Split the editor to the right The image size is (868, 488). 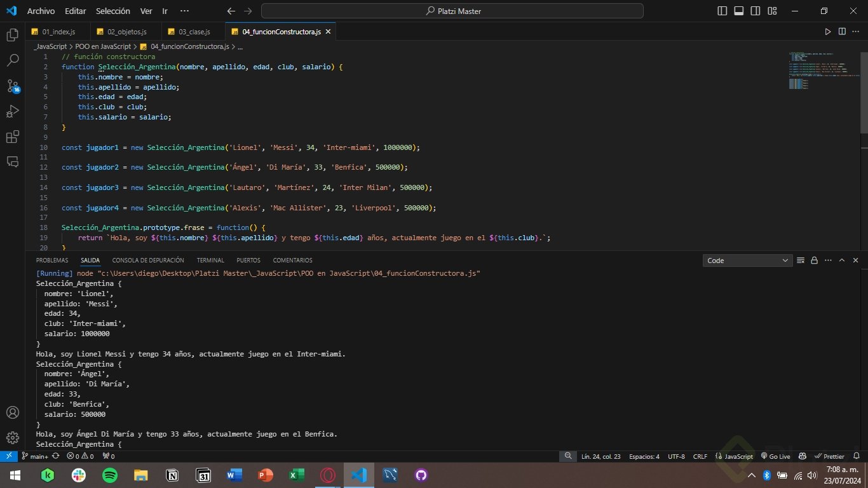[842, 31]
